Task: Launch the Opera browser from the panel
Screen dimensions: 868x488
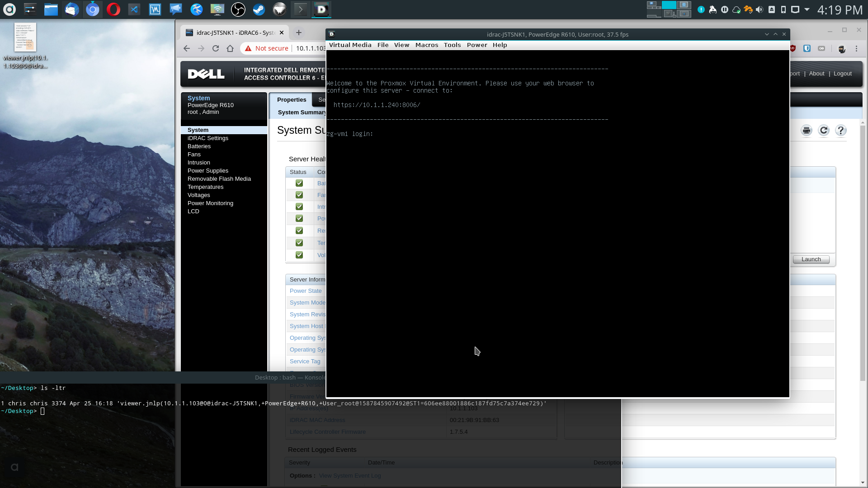Action: coord(113,9)
